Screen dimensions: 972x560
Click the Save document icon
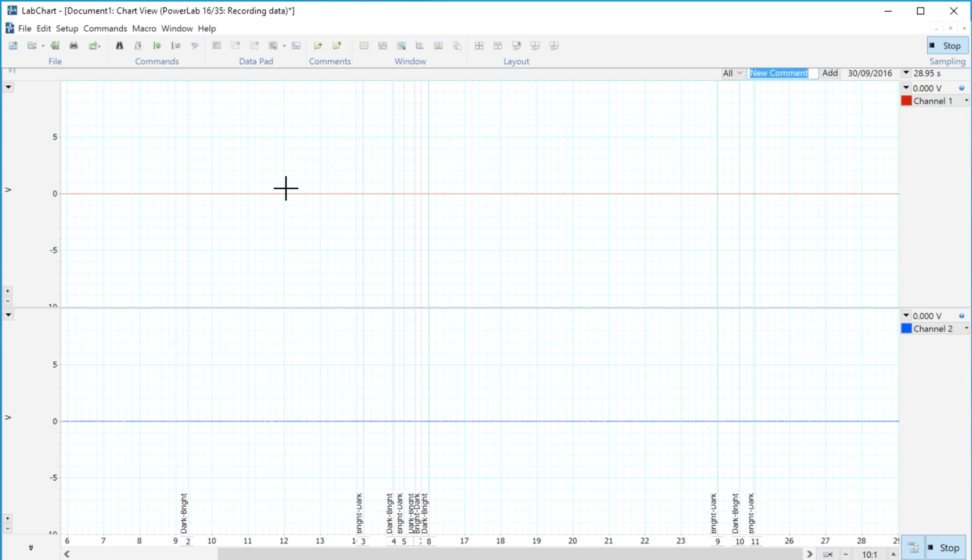pos(55,45)
